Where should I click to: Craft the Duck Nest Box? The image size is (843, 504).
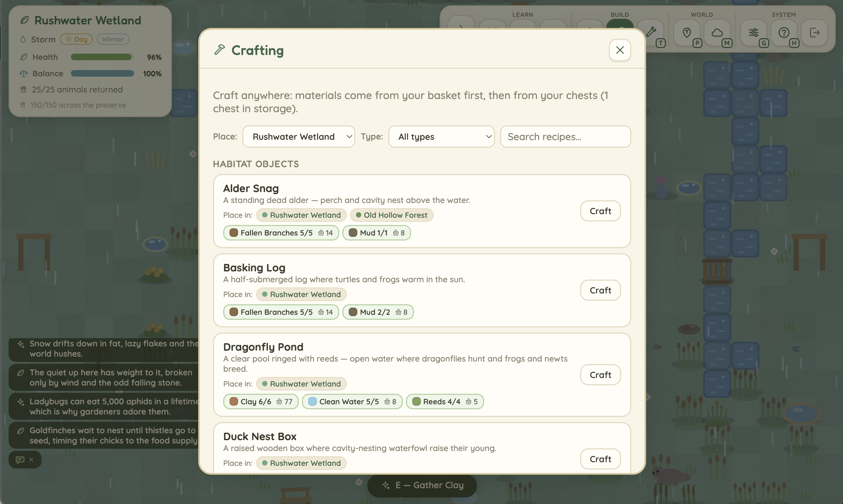click(600, 459)
